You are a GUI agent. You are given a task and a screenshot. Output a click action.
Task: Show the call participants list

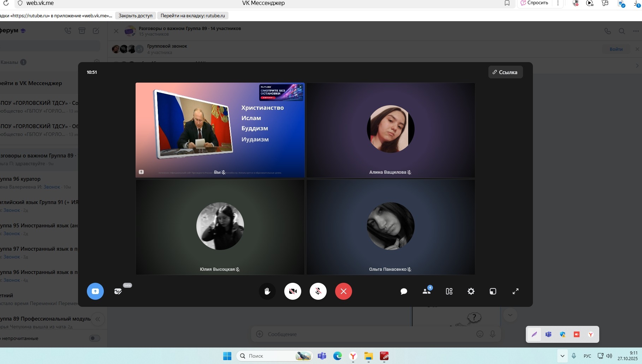coord(427,291)
